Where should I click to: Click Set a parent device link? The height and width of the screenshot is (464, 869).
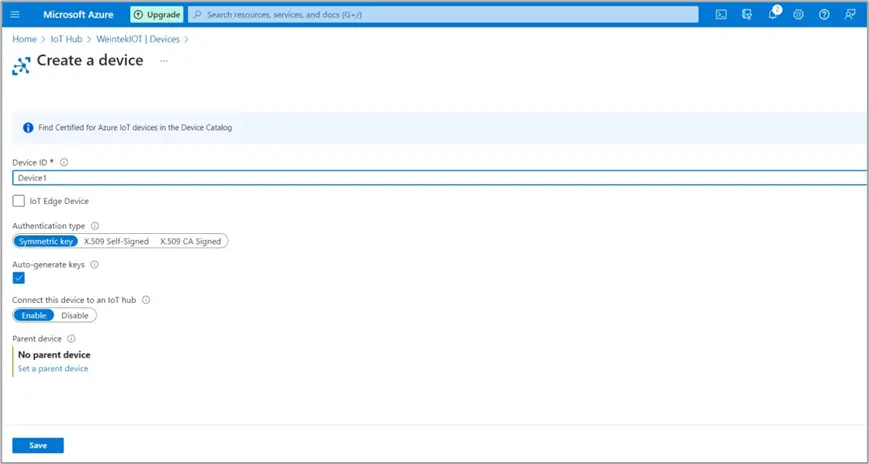(53, 369)
